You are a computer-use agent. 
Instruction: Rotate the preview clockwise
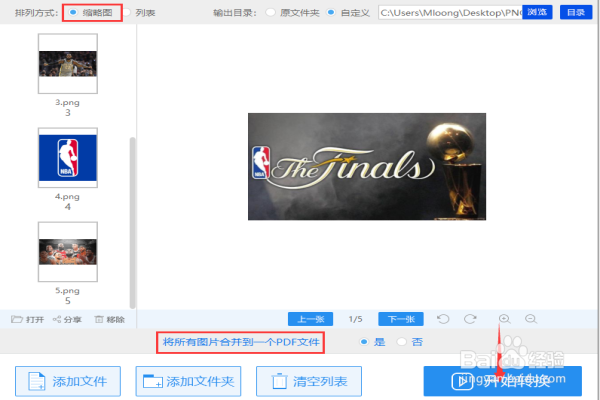point(470,319)
